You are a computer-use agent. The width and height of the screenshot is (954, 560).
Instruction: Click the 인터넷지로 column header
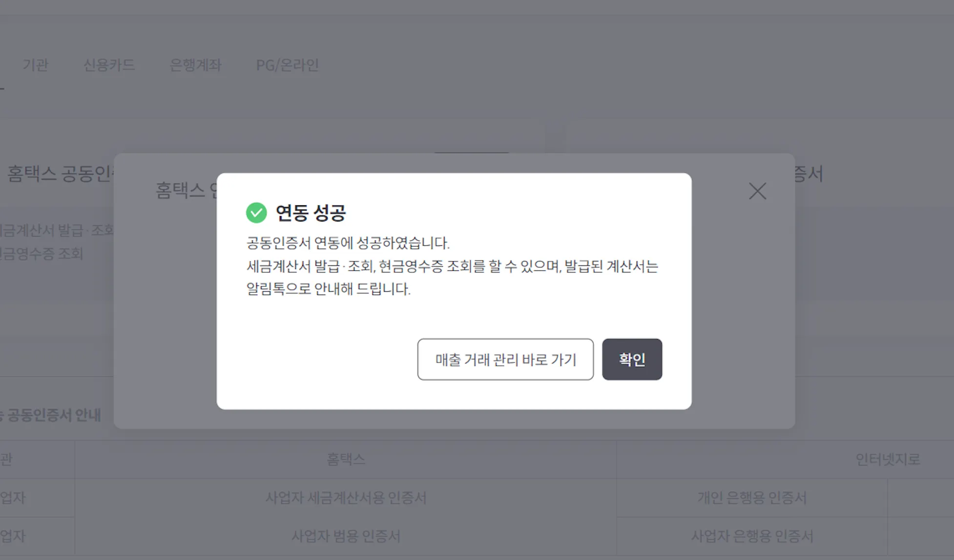[887, 459]
